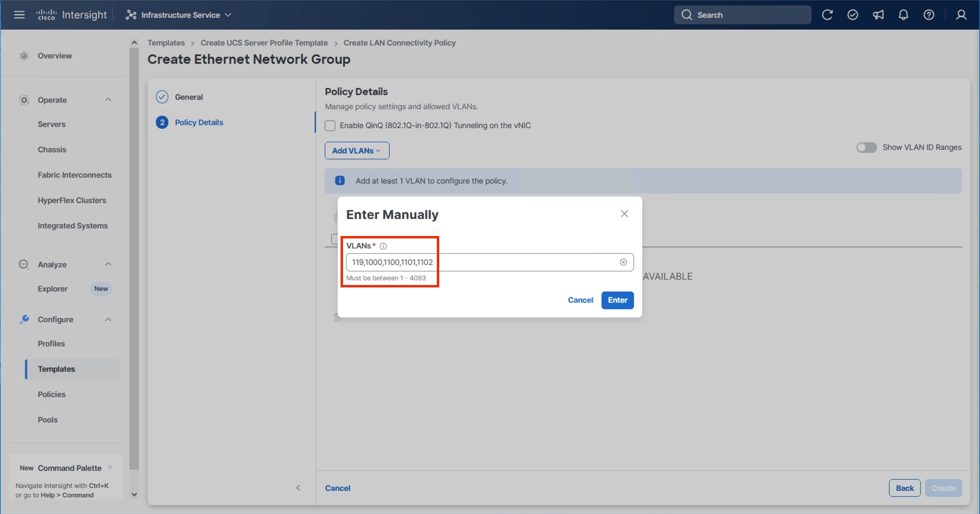Toggle Show VLAN ID Ranges

867,148
